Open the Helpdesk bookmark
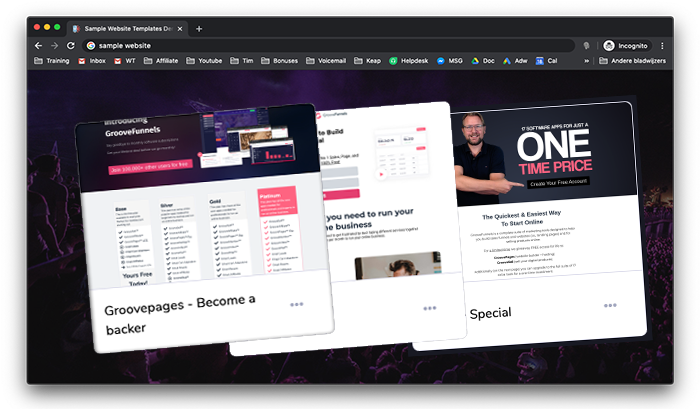 coord(408,61)
